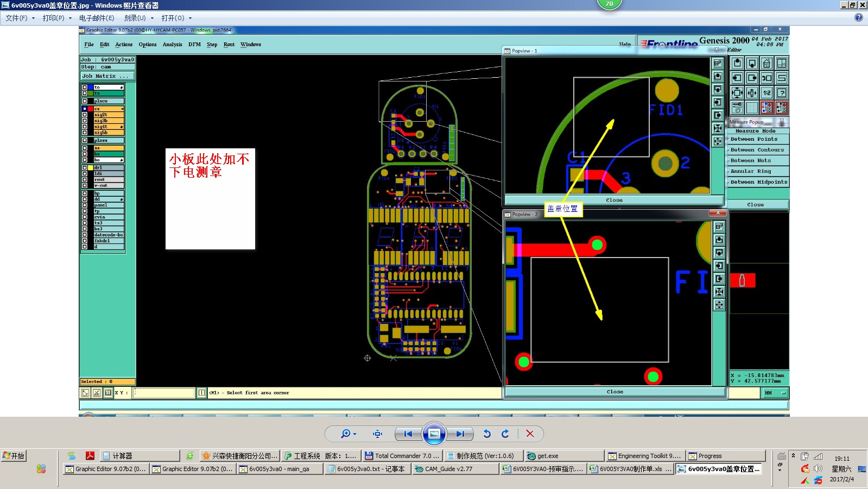This screenshot has width=868, height=489.
Task: Open the 文件(F) dropdown menu
Action: (20, 18)
